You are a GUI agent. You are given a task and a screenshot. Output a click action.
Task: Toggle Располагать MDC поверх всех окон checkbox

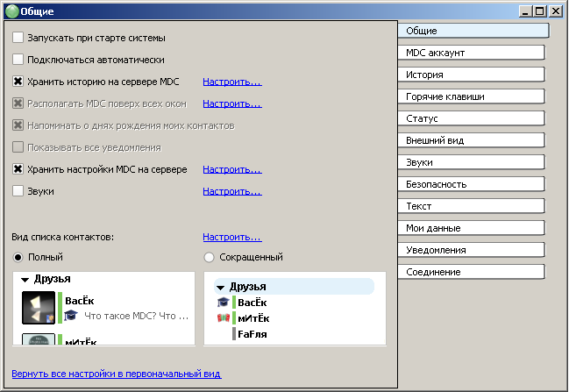18,103
